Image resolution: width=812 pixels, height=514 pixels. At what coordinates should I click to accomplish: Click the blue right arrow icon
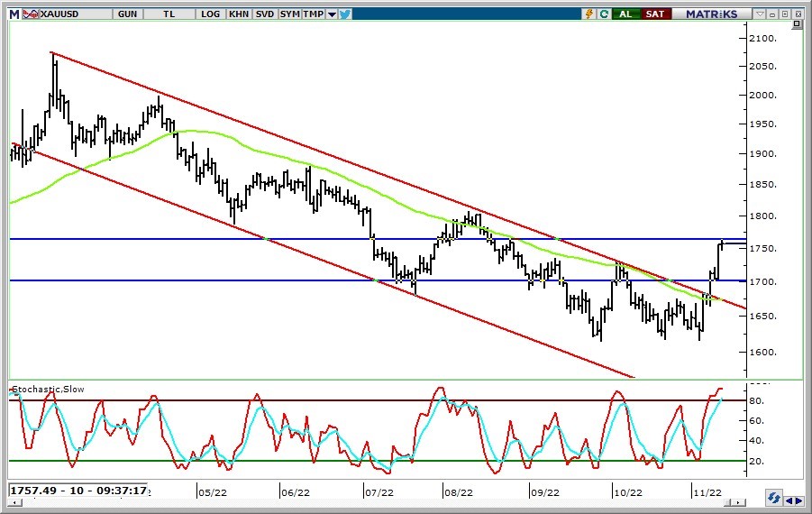click(799, 500)
